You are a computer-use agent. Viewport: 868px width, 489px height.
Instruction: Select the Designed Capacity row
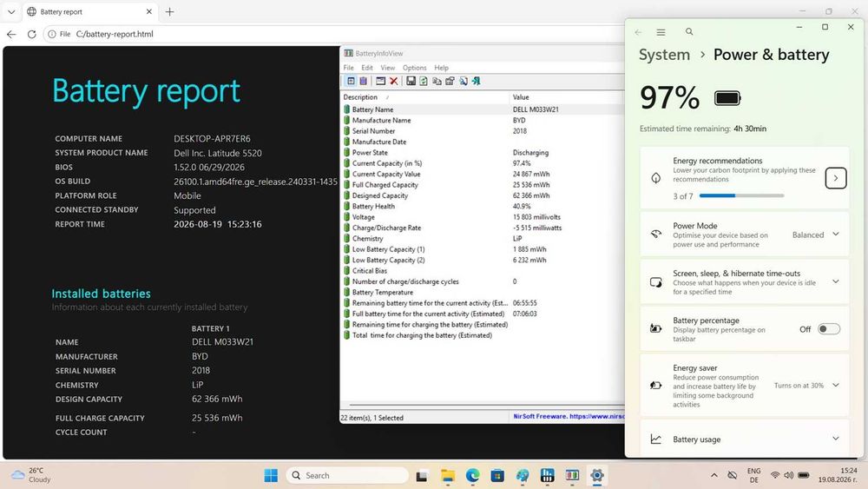tap(483, 195)
